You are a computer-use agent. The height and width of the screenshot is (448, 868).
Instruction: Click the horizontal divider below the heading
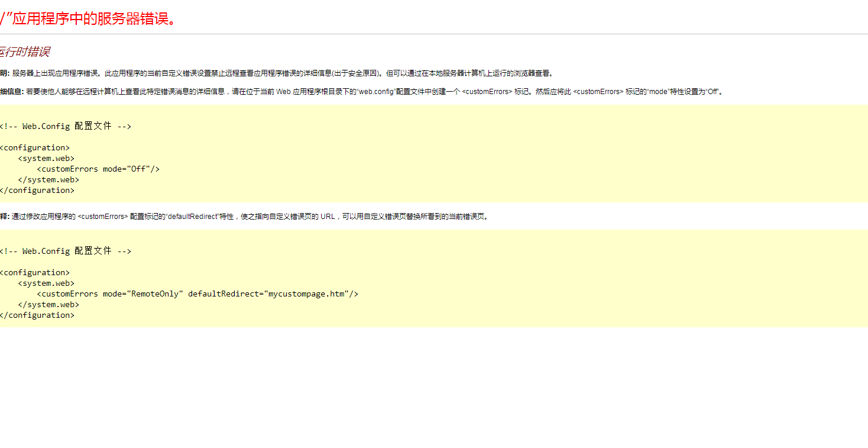click(434, 34)
